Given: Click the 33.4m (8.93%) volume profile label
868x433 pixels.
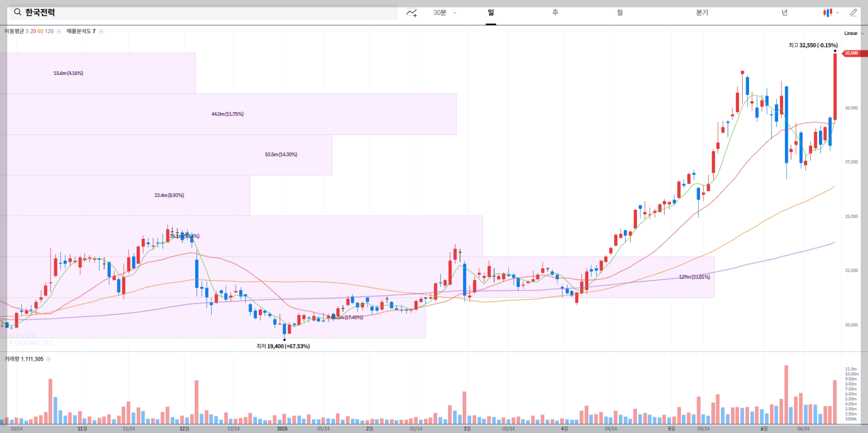Looking at the screenshot, I should (x=169, y=195).
